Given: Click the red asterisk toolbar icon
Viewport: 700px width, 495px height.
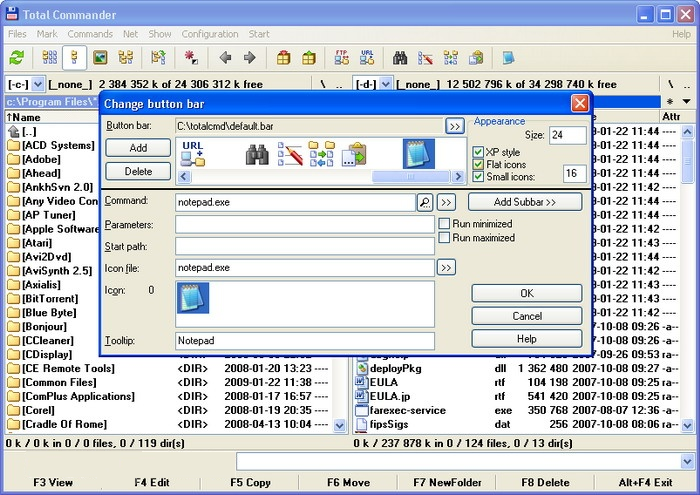Looking at the screenshot, I should tap(191, 58).
